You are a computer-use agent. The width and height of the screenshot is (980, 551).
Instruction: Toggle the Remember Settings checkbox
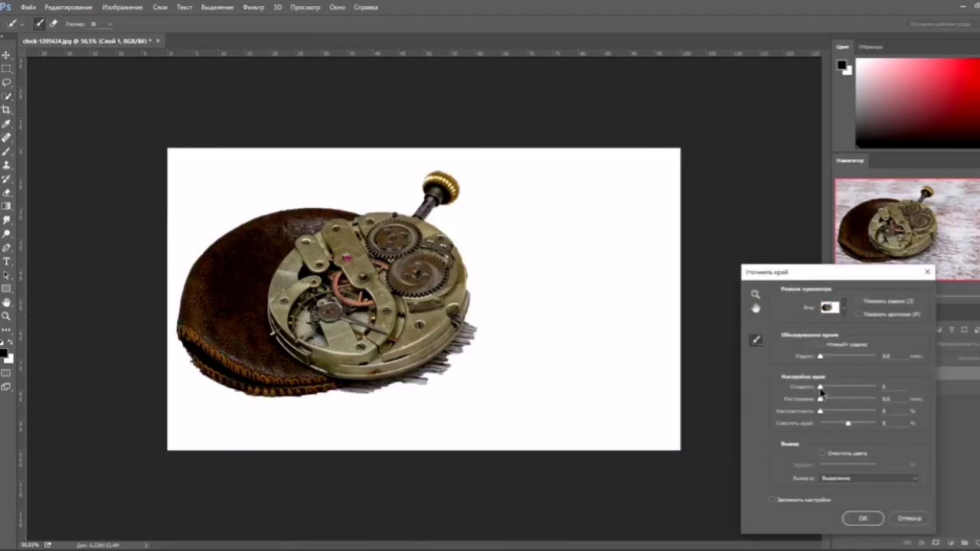pos(772,500)
